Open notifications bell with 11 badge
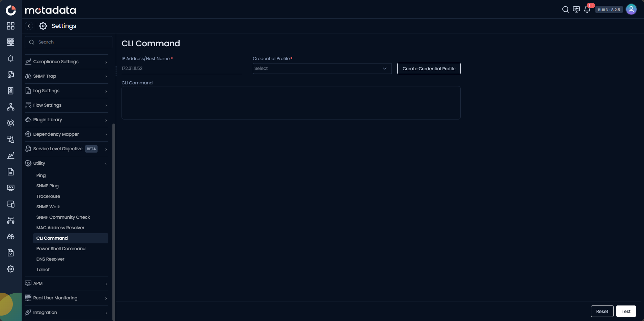 pos(588,9)
